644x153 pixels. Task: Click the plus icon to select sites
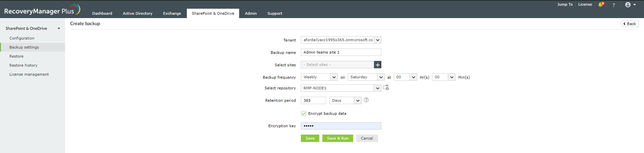point(378,65)
